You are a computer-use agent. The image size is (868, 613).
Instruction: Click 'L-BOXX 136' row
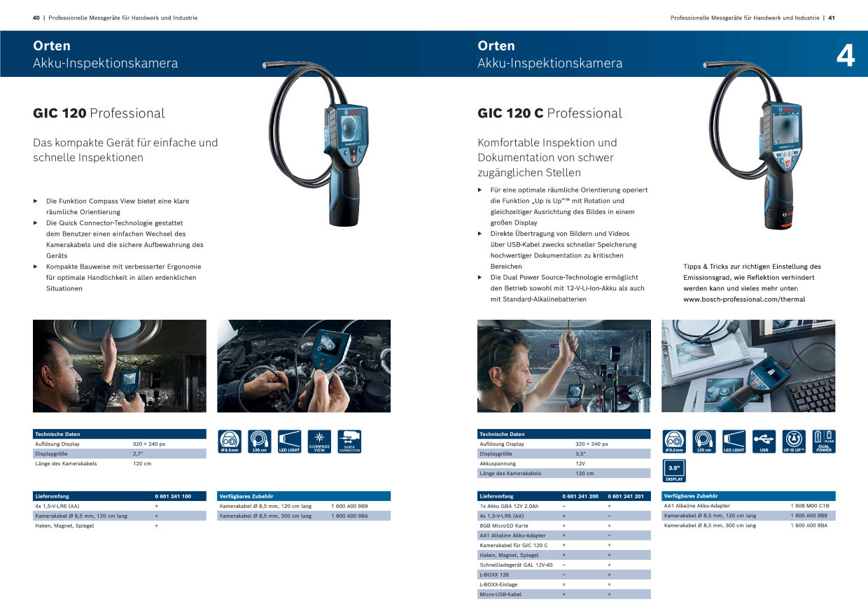(564, 575)
